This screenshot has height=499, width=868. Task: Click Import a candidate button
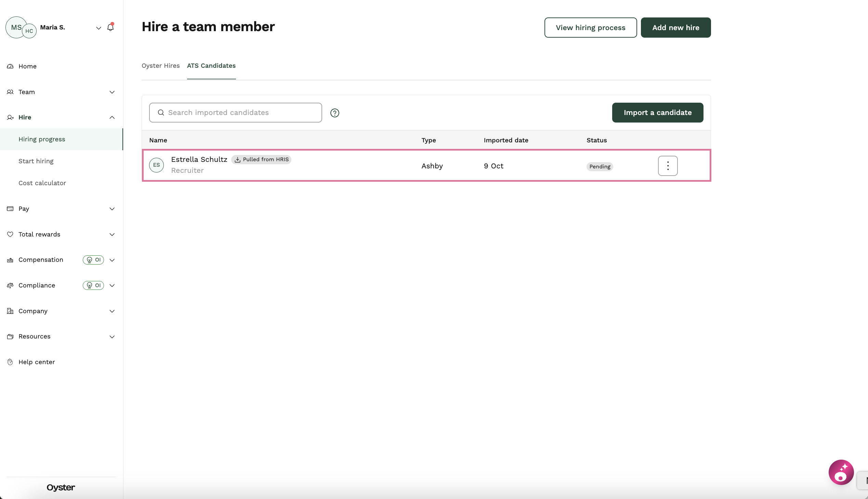[657, 112]
